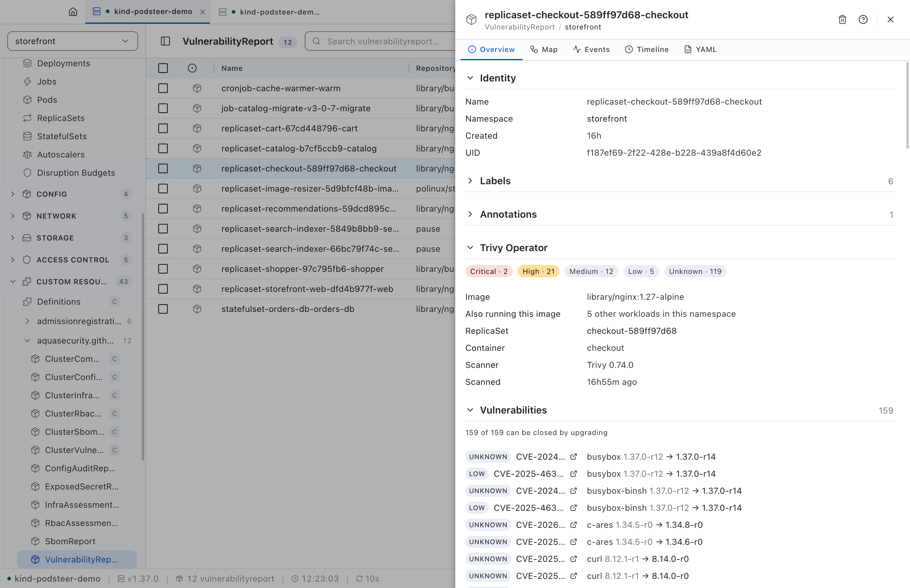910x588 pixels.
Task: Click Disruption Budgets shield icon
Action: (27, 173)
